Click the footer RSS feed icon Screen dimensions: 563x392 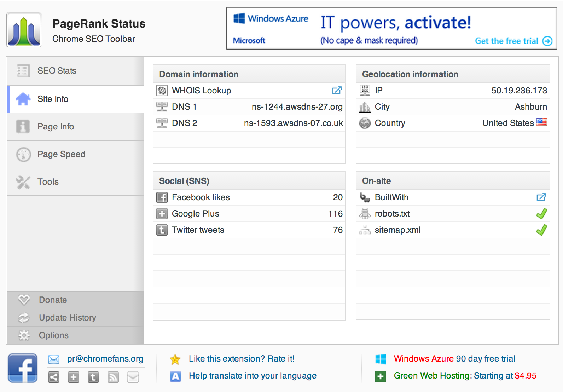(x=113, y=377)
